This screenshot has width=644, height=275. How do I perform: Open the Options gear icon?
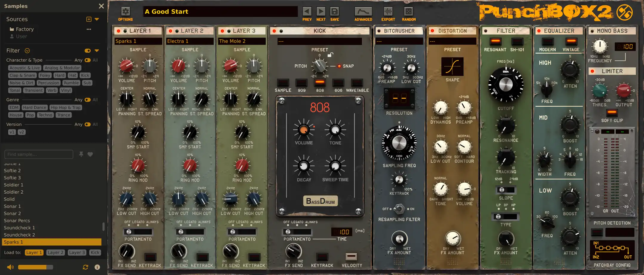coord(125,12)
